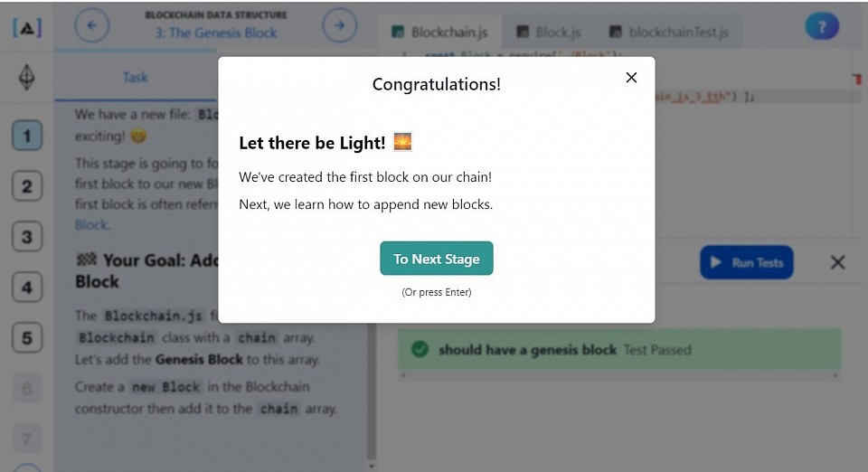Follow the Block link in task text
Image resolution: width=868 pixels, height=472 pixels.
click(x=92, y=224)
